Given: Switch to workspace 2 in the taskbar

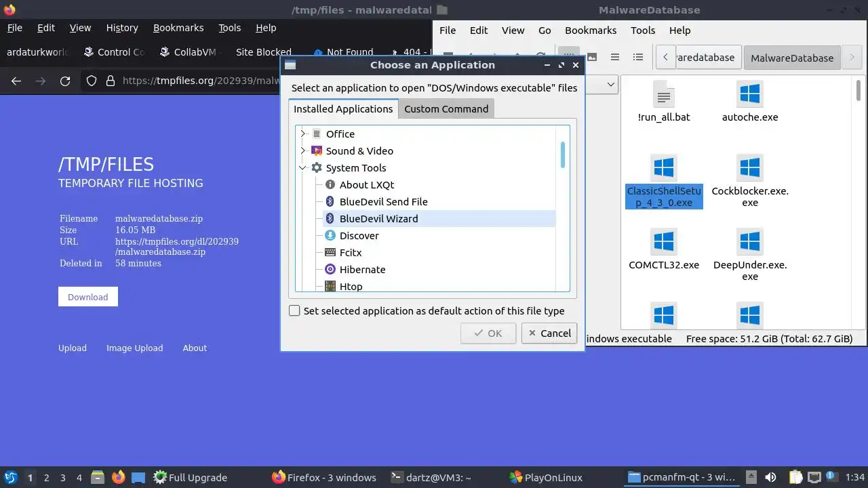Looking at the screenshot, I should click(x=46, y=477).
